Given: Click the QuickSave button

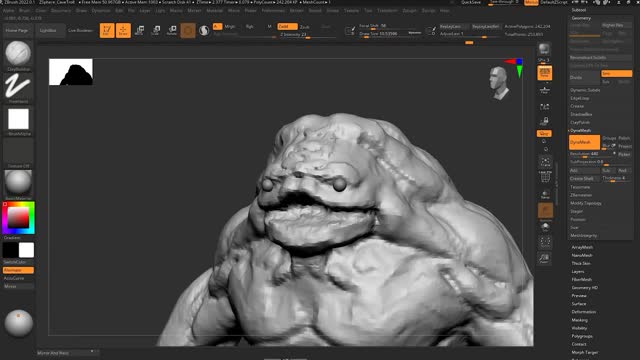Looking at the screenshot, I should click(471, 2).
